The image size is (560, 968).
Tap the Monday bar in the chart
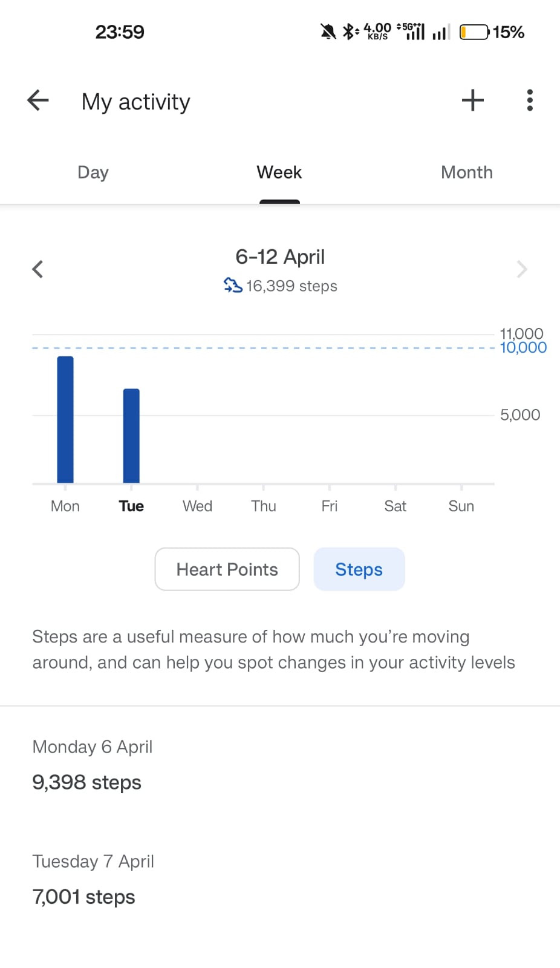coord(65,419)
